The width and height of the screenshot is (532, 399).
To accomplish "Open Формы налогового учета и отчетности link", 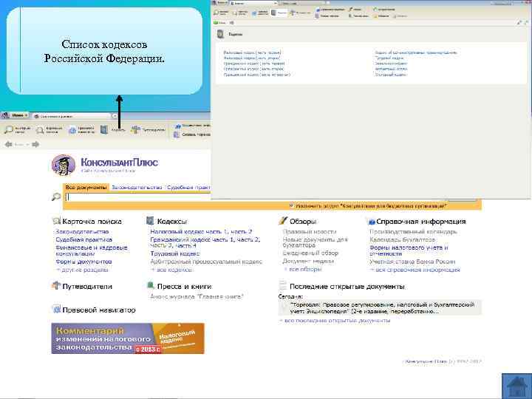I will [x=409, y=250].
